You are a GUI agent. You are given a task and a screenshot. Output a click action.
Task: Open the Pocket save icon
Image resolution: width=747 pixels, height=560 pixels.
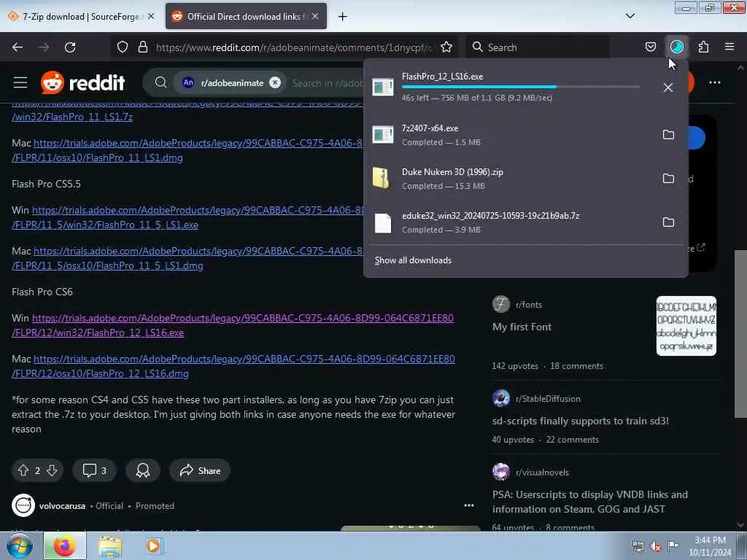point(650,47)
